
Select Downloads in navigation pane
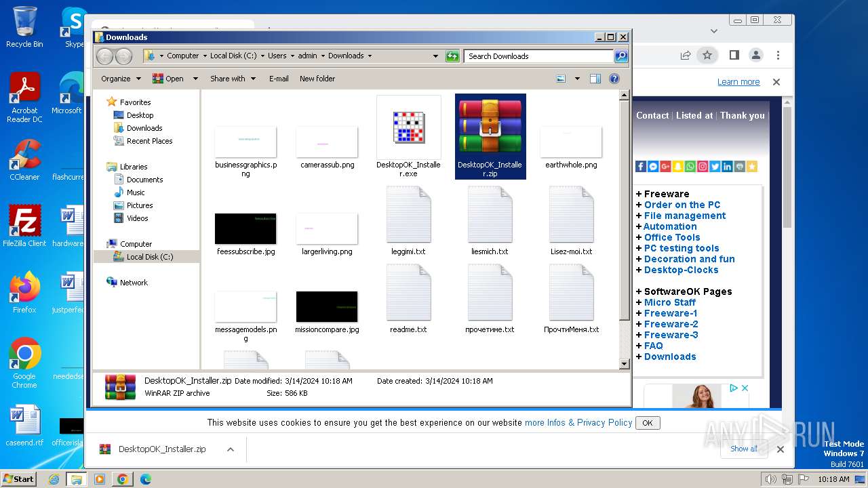(x=144, y=128)
